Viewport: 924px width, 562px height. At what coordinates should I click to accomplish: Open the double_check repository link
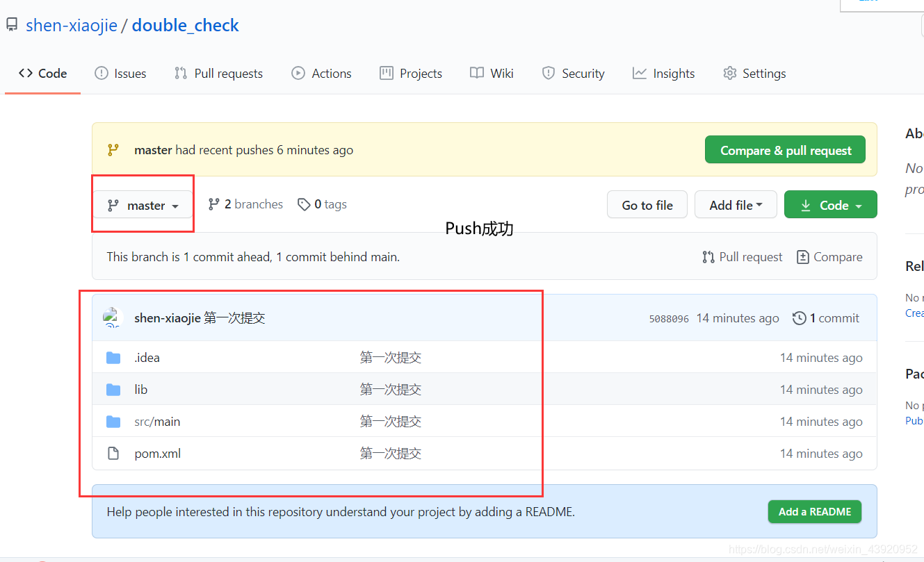click(x=185, y=26)
